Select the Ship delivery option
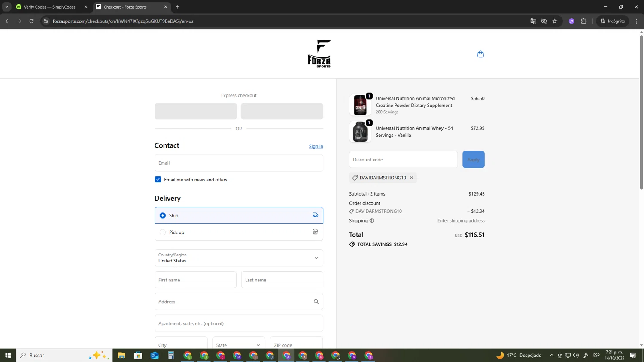This screenshot has height=362, width=644. [x=239, y=215]
